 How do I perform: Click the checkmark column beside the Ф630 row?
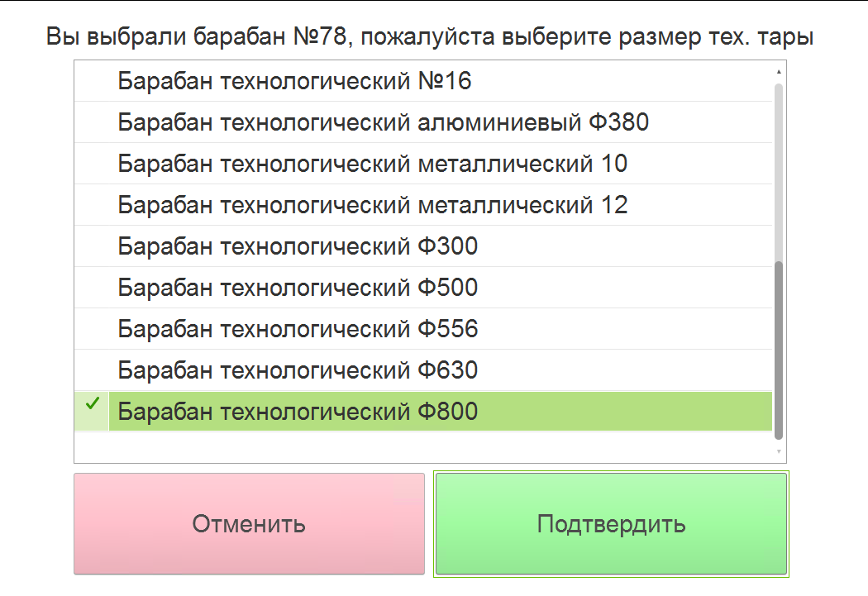pos(92,370)
